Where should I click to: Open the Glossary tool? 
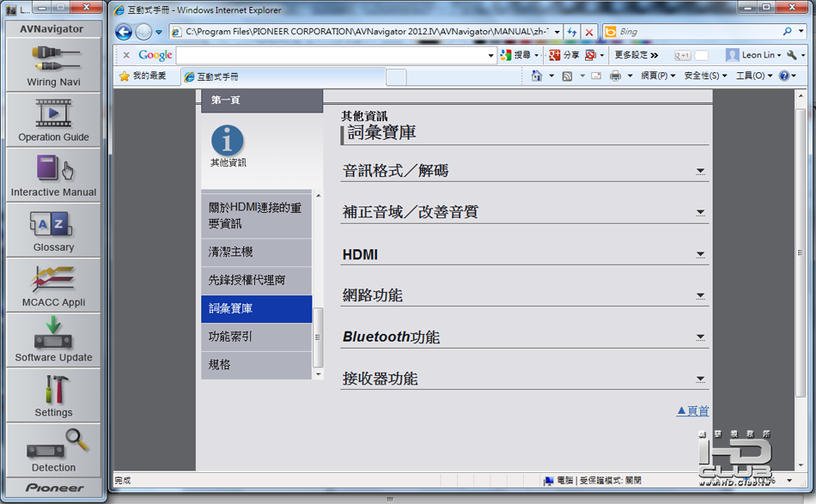[x=53, y=230]
